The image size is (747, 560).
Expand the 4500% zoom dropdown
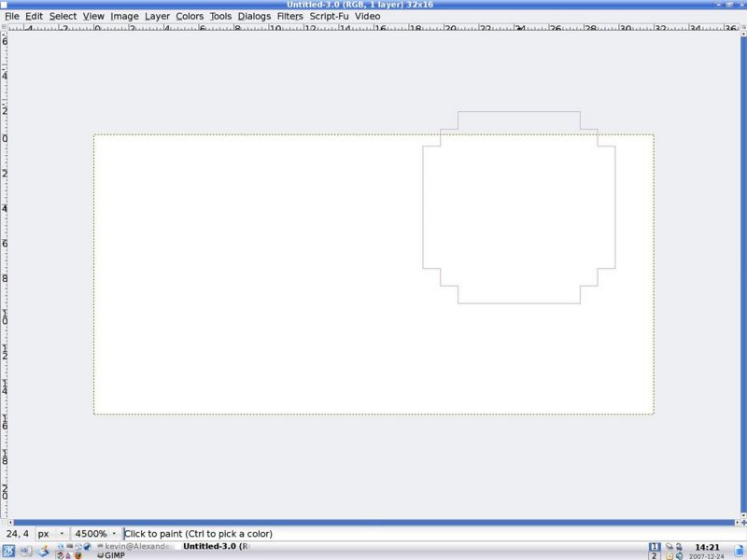96,534
